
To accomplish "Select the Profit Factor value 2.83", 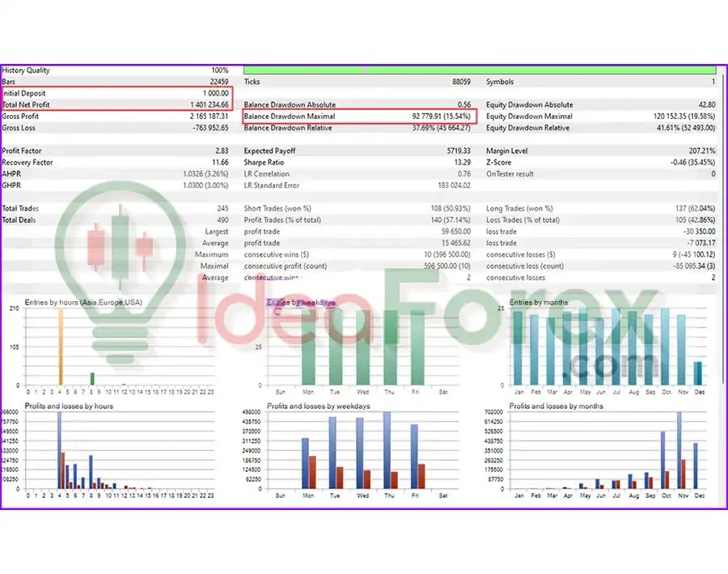I will 219,151.
